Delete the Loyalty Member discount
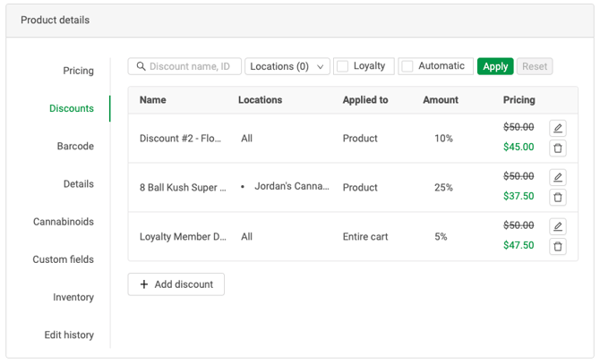Screen dimensions: 600x364 558,247
